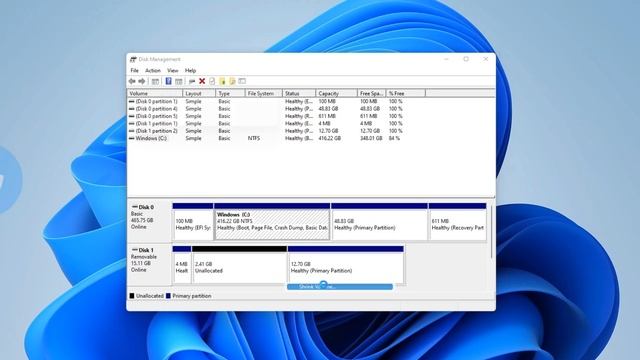This screenshot has width=640, height=360.
Task: Open the File menu
Action: tap(134, 71)
